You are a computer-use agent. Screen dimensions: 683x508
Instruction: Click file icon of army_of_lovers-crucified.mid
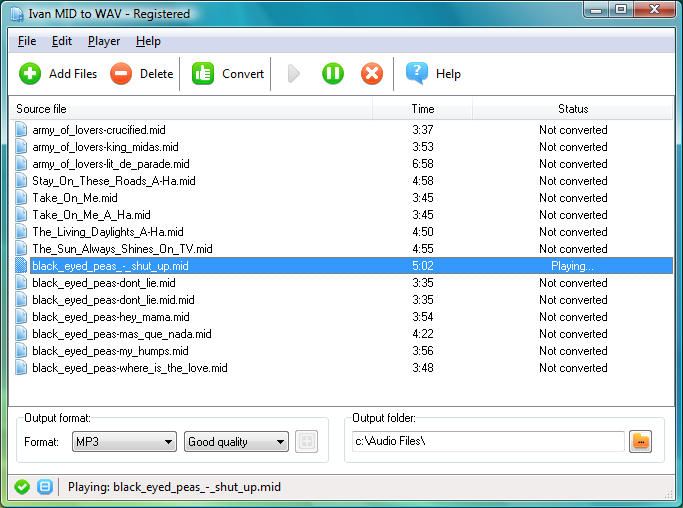point(21,130)
